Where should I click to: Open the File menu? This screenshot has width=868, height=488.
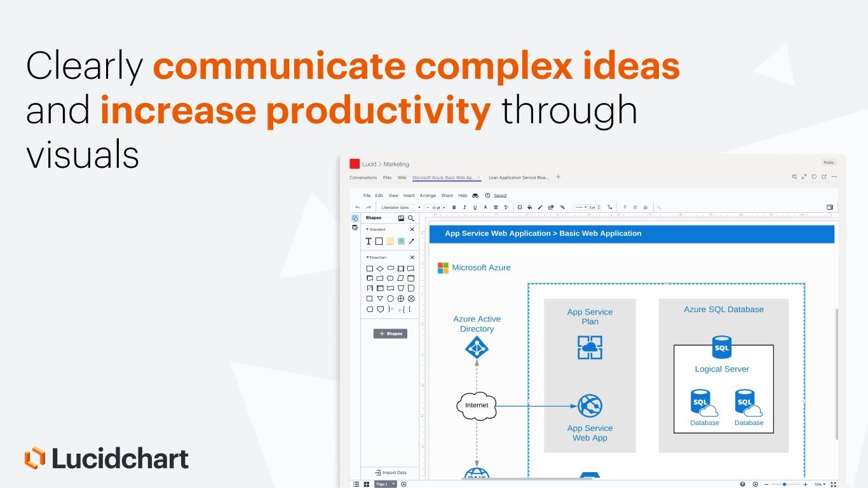pos(367,196)
